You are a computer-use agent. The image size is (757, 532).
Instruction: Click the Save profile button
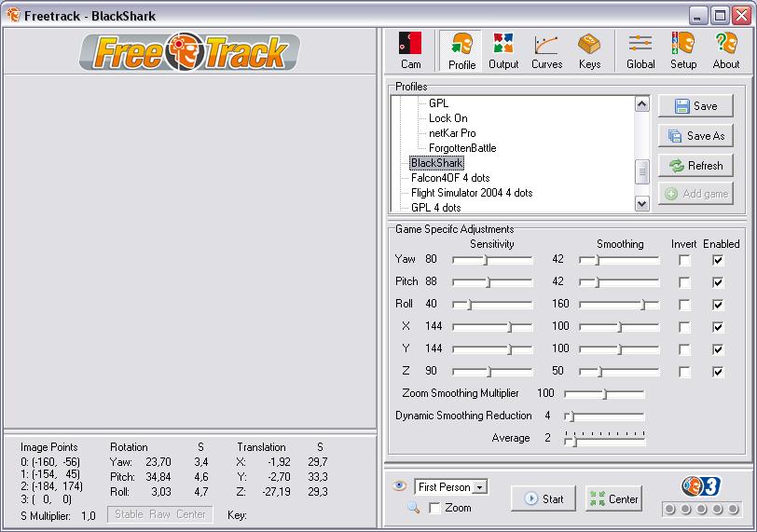pyautogui.click(x=695, y=105)
